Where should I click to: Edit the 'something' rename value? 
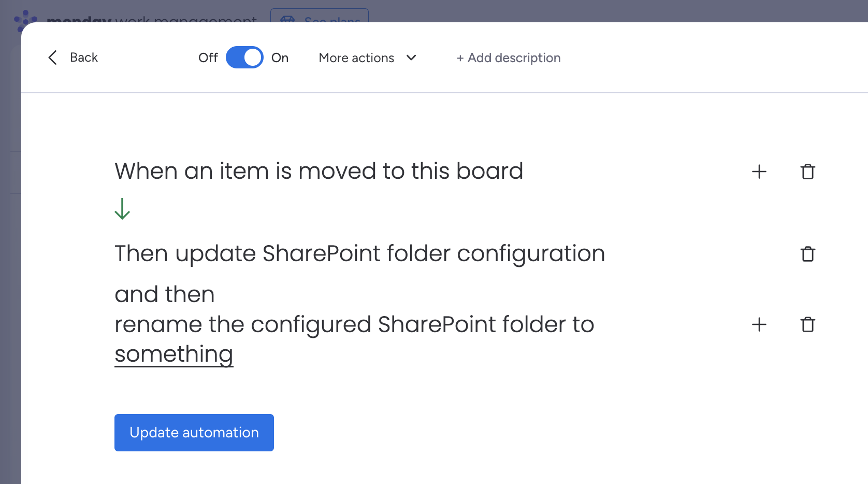(173, 354)
